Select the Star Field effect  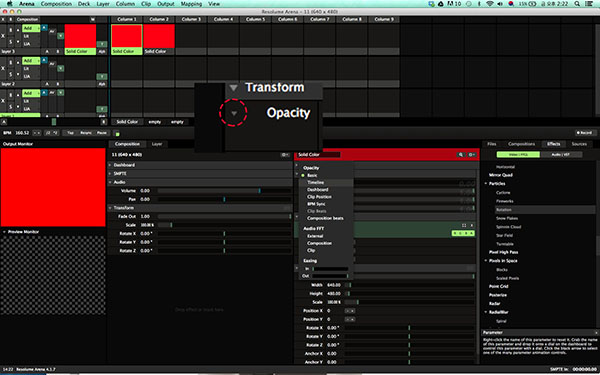coord(504,235)
